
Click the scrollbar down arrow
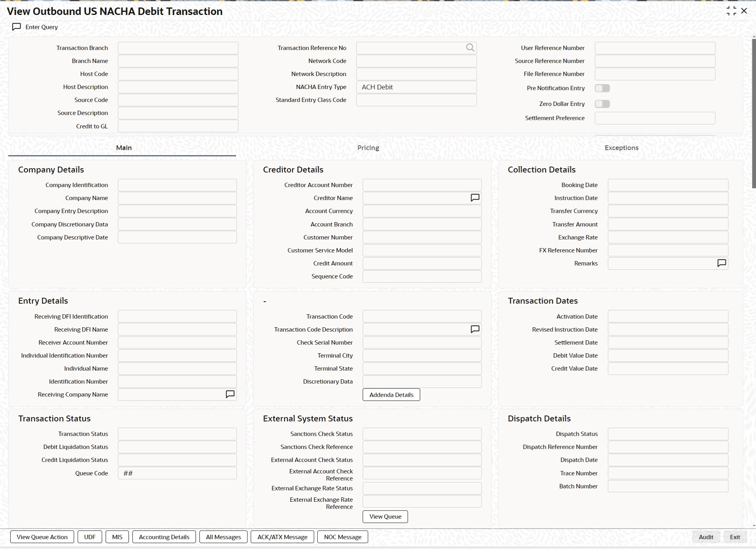tap(754, 525)
